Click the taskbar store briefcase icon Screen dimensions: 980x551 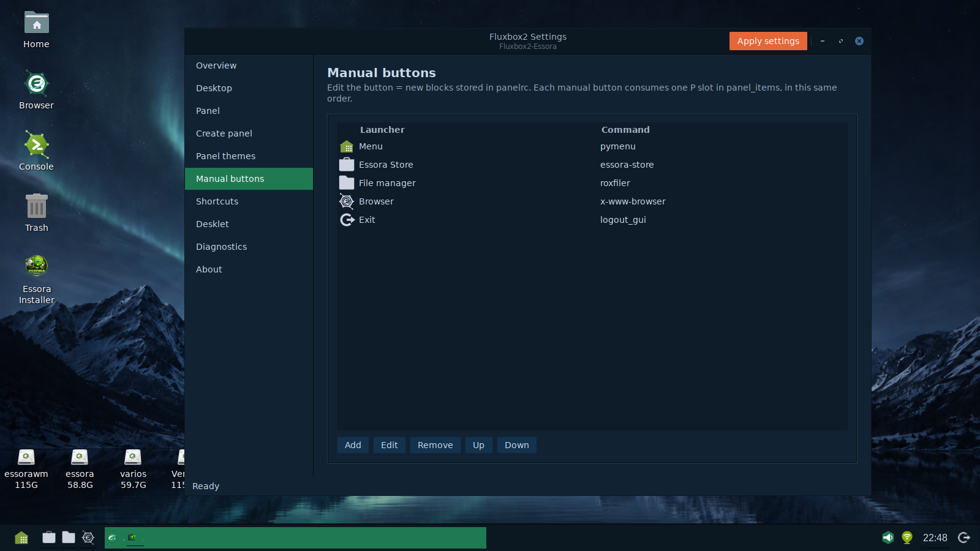(49, 538)
